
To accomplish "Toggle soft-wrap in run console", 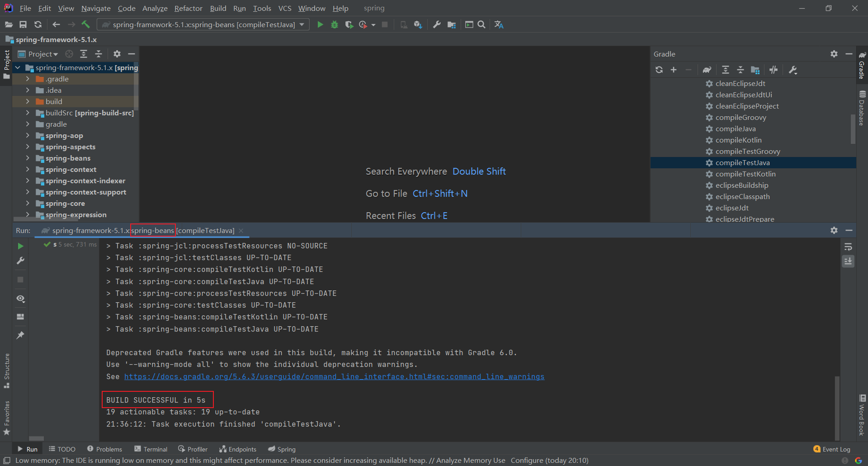I will pos(849,247).
